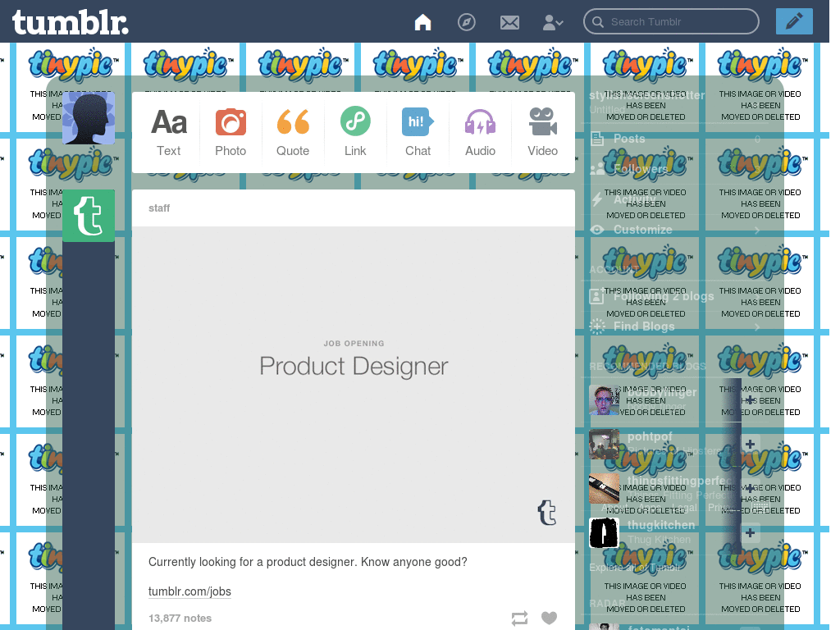Expand the Find Blogs chevron

757,326
